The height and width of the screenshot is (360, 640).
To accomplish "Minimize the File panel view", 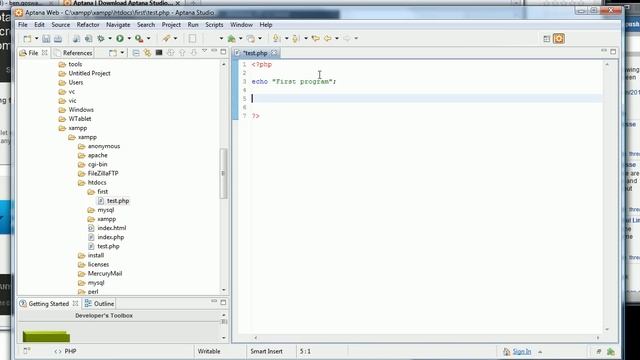I will [214, 51].
